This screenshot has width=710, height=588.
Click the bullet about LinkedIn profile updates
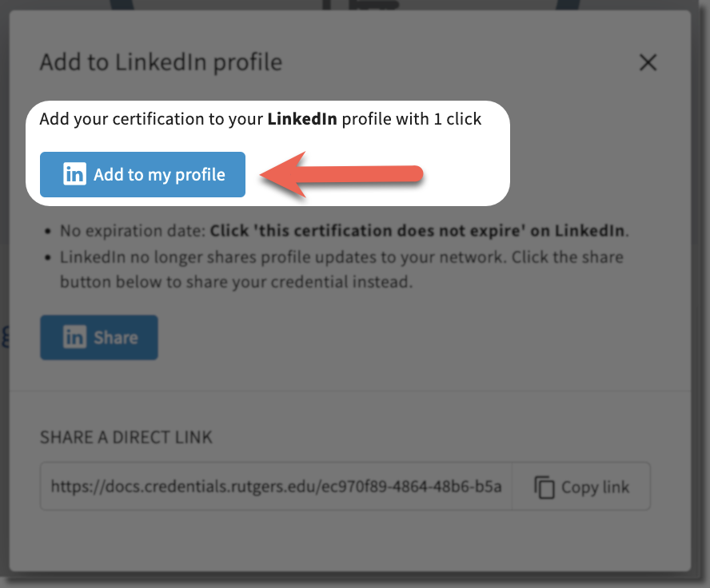(344, 266)
